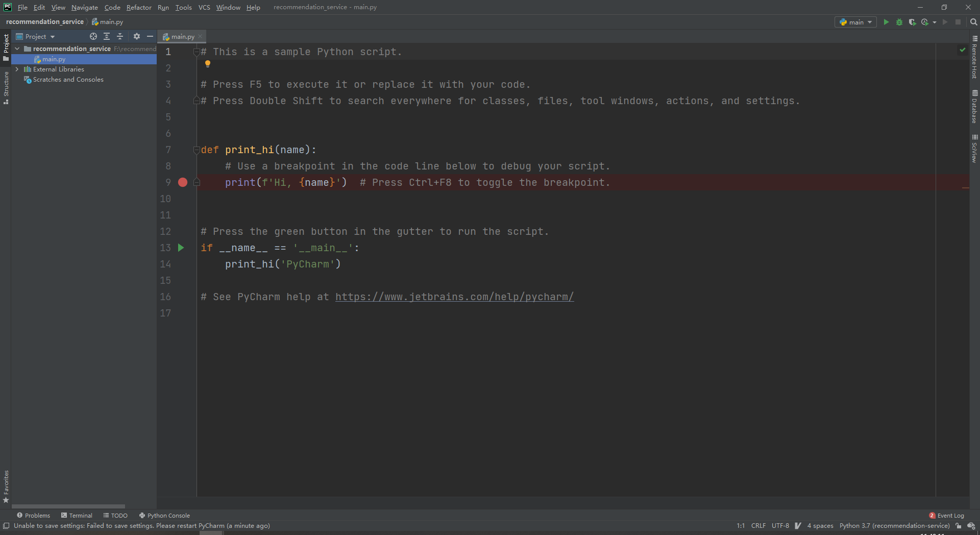The width and height of the screenshot is (980, 535).
Task: Click the green run arrow in line 13 gutter
Action: click(181, 248)
